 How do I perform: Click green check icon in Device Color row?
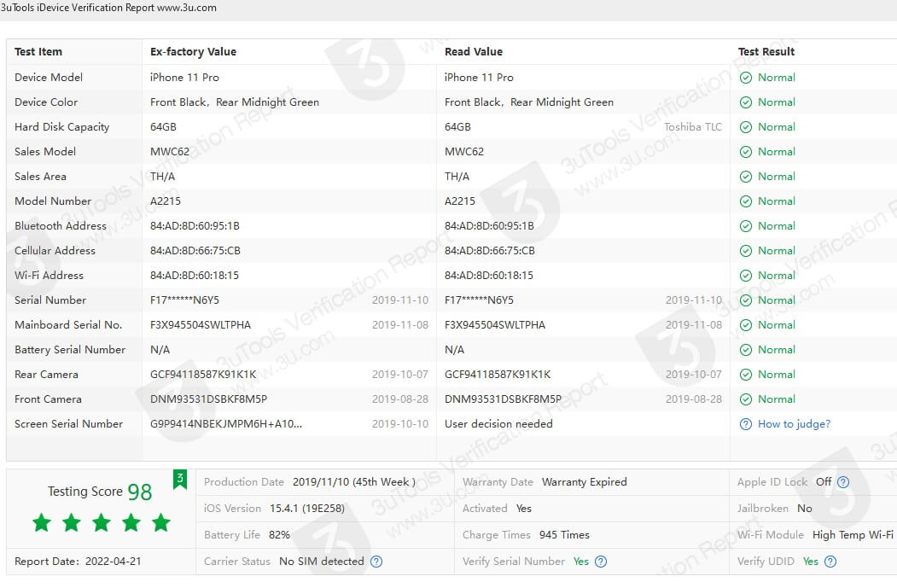[745, 102]
